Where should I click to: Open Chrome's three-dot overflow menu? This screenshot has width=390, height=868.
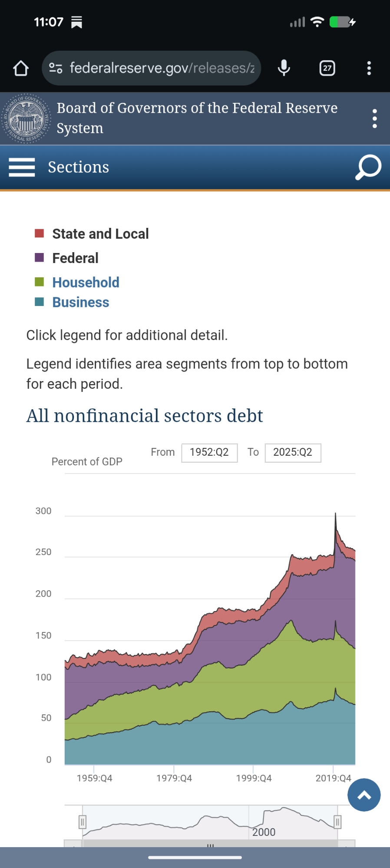369,68
